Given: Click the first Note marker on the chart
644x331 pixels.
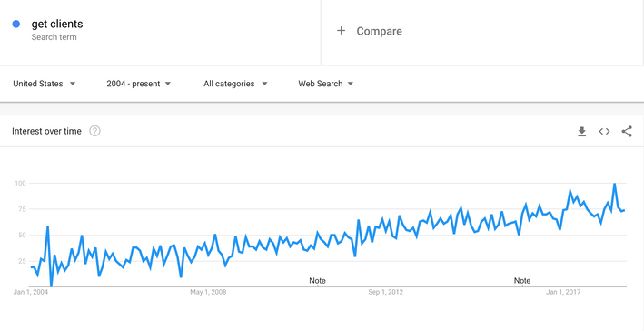Looking at the screenshot, I should tap(317, 281).
